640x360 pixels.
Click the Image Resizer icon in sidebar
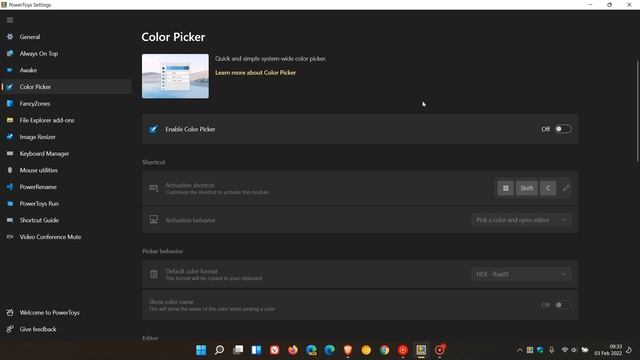point(10,137)
